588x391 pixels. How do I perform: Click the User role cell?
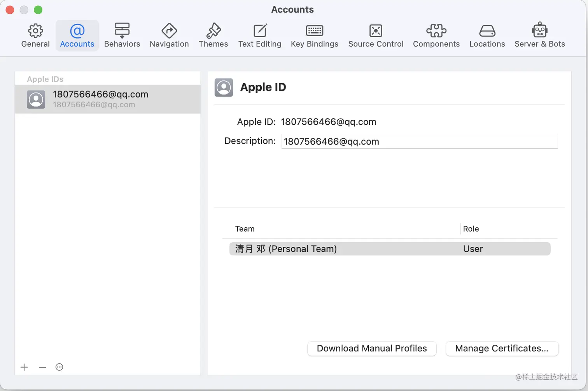pyautogui.click(x=473, y=249)
